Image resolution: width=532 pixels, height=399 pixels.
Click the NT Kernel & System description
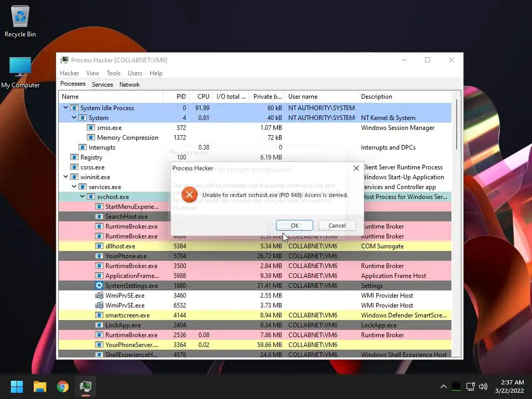click(388, 118)
